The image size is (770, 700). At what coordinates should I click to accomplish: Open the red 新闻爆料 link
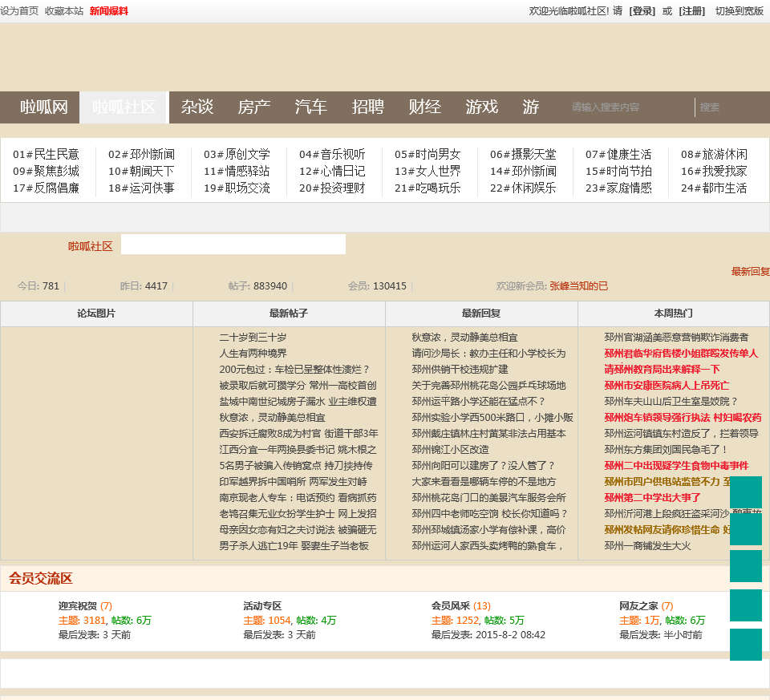tap(108, 11)
